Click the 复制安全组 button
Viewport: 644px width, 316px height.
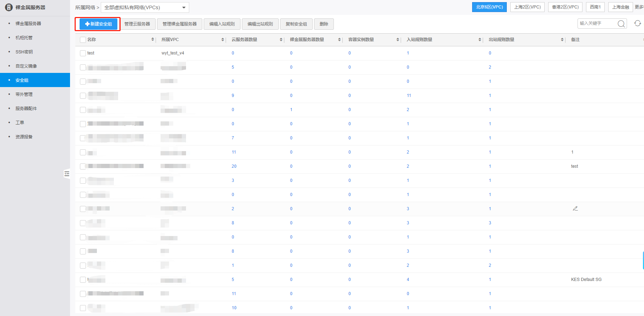point(296,24)
